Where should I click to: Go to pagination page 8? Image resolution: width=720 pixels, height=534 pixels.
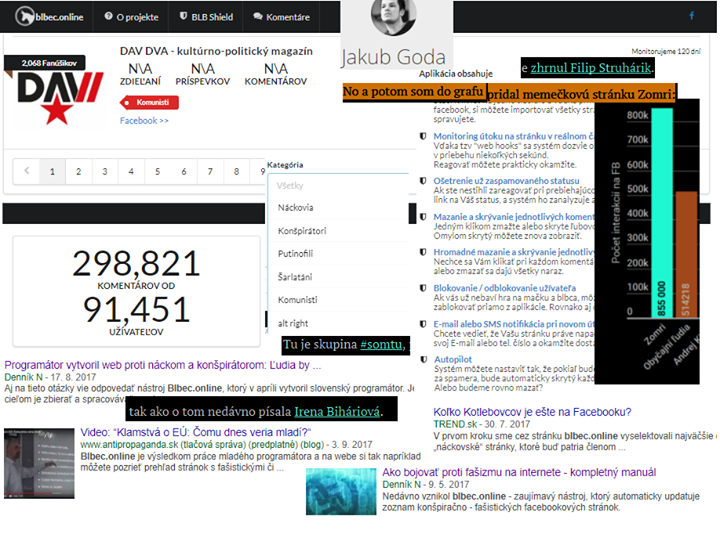click(236, 171)
